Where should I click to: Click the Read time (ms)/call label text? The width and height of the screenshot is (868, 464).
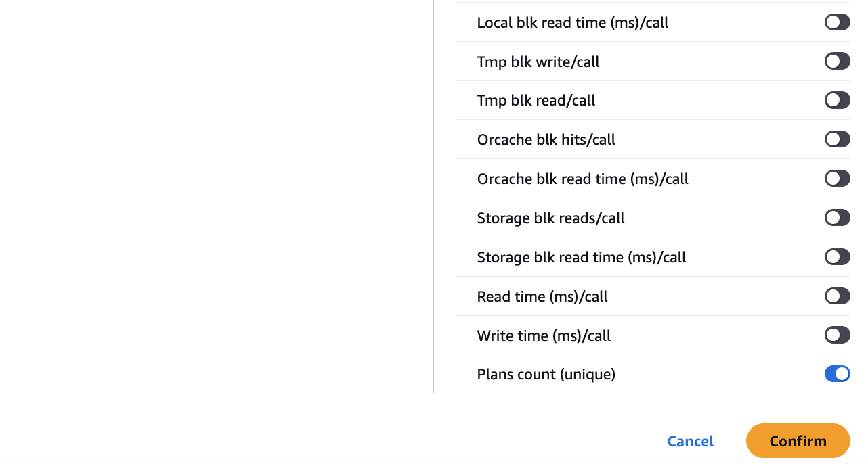tap(542, 296)
